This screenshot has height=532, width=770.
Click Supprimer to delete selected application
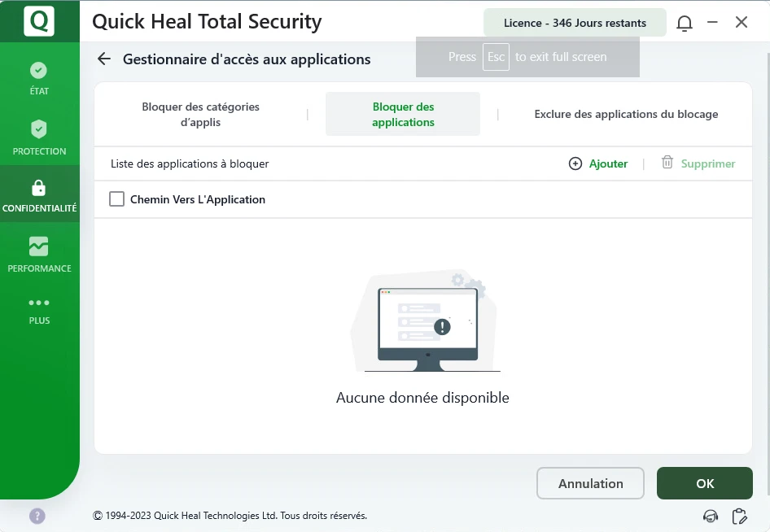[698, 164]
